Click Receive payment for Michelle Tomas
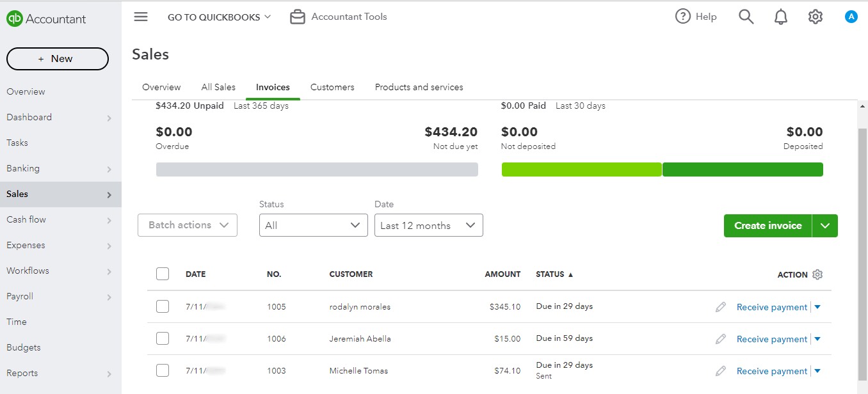 [x=771, y=371]
